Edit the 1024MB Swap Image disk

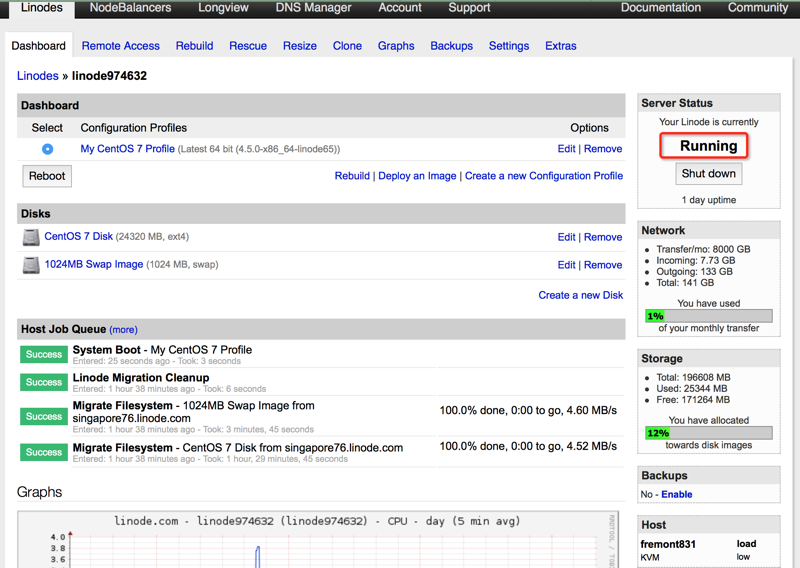tap(566, 265)
